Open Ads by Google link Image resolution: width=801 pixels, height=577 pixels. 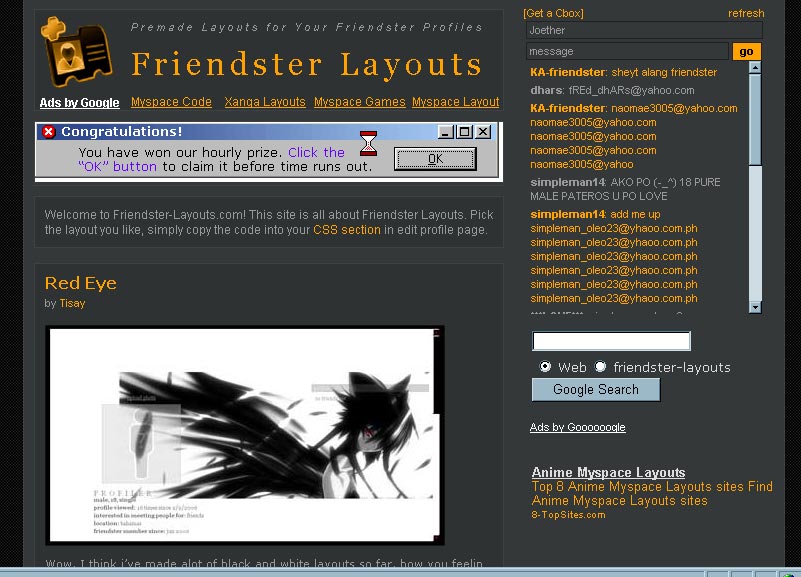pos(80,103)
